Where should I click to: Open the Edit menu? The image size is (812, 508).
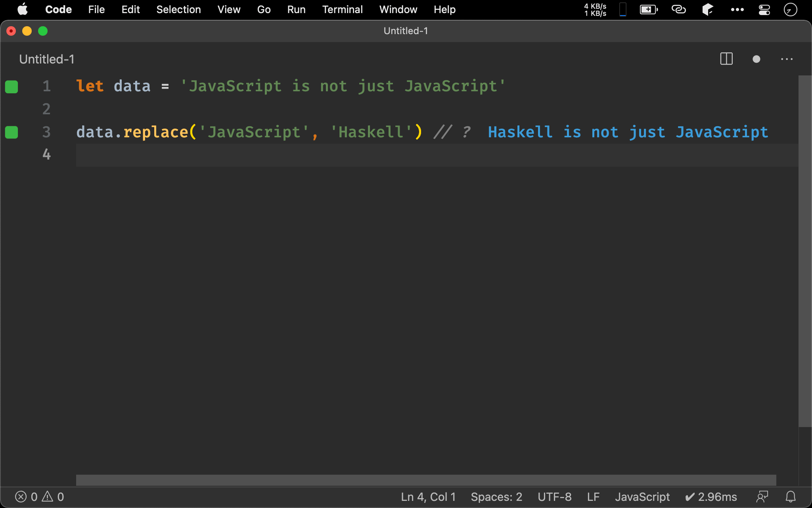pyautogui.click(x=130, y=10)
